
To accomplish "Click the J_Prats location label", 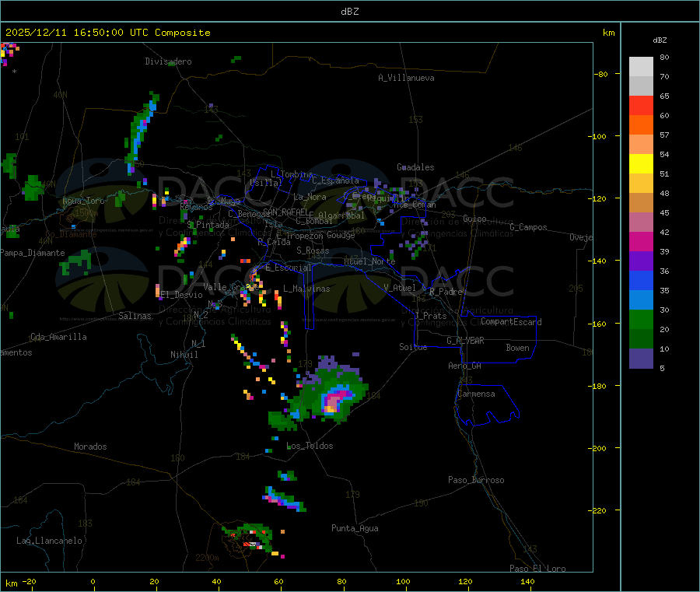I will point(431,316).
